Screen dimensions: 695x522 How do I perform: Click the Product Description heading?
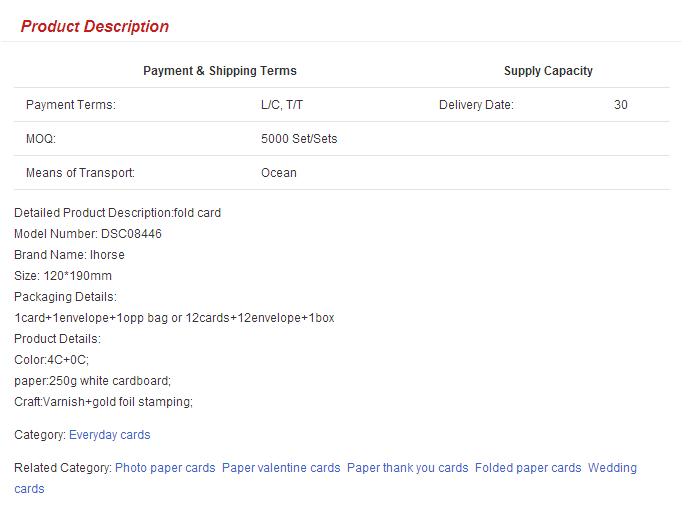pyautogui.click(x=95, y=27)
